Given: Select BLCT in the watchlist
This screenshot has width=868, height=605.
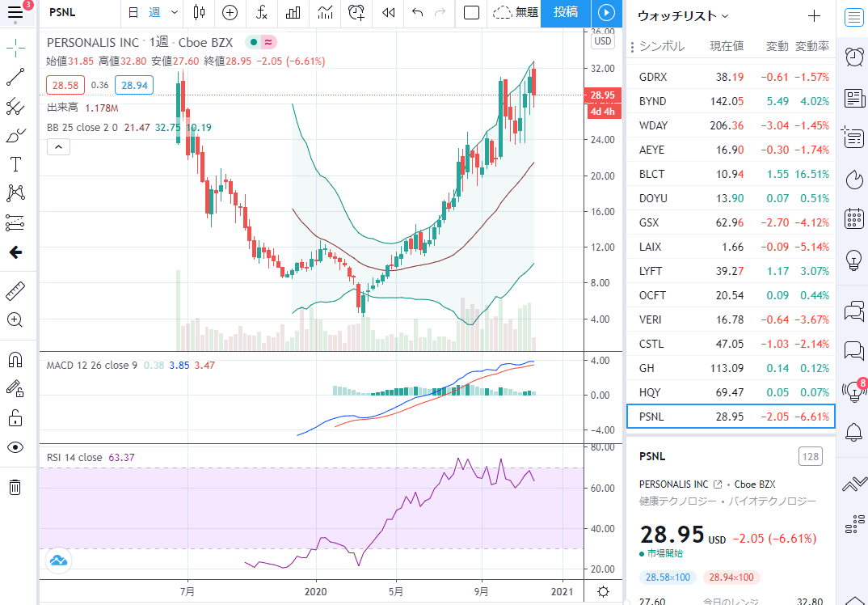Looking at the screenshot, I should click(731, 174).
